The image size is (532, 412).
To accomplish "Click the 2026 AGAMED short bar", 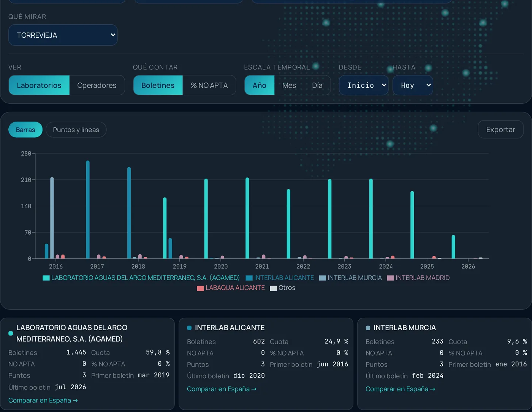I will 453,247.
